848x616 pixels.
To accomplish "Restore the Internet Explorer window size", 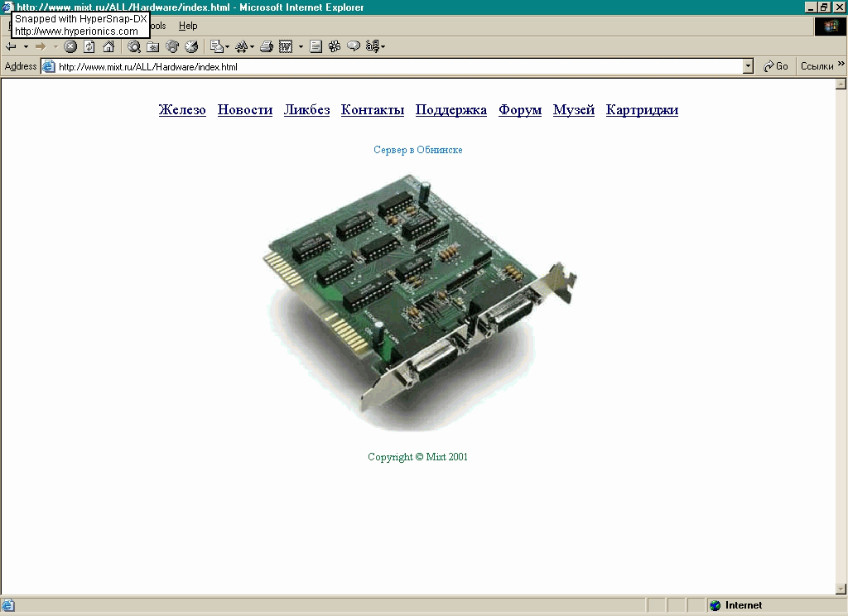I will [824, 7].
